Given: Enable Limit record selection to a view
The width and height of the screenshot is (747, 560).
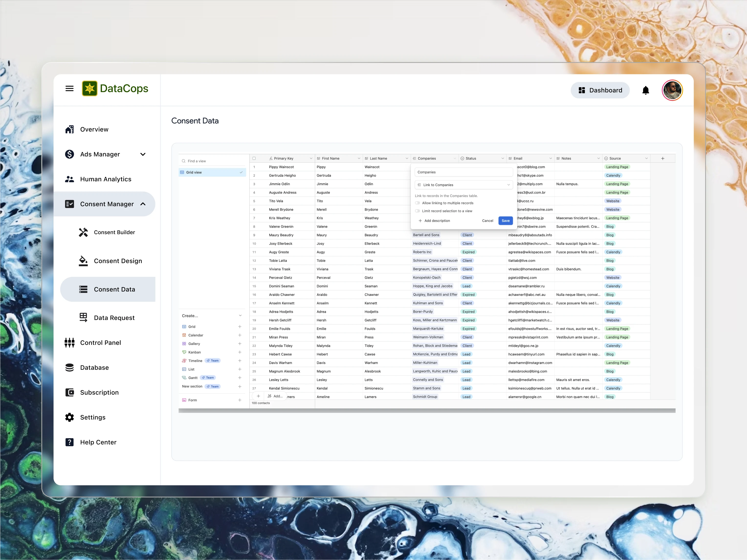Looking at the screenshot, I should point(417,211).
